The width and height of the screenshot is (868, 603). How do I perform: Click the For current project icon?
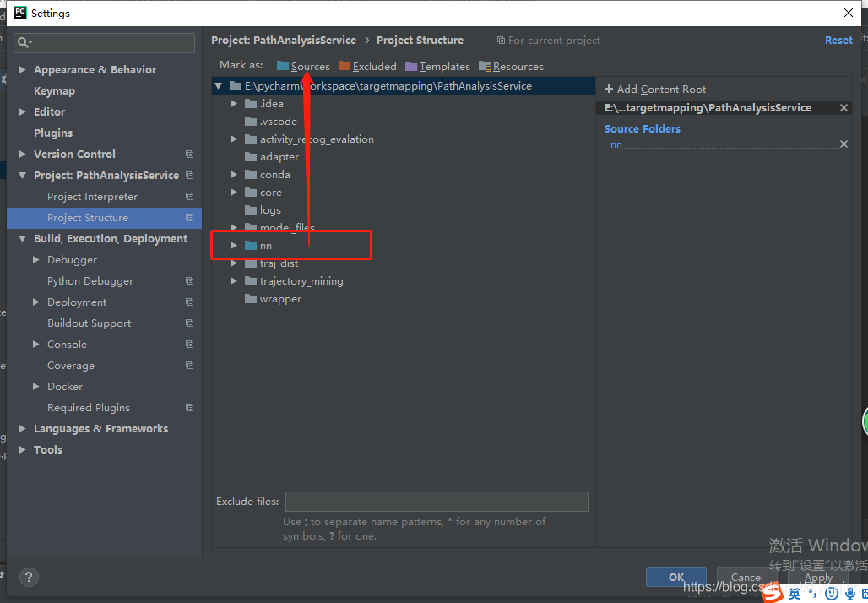click(x=501, y=41)
